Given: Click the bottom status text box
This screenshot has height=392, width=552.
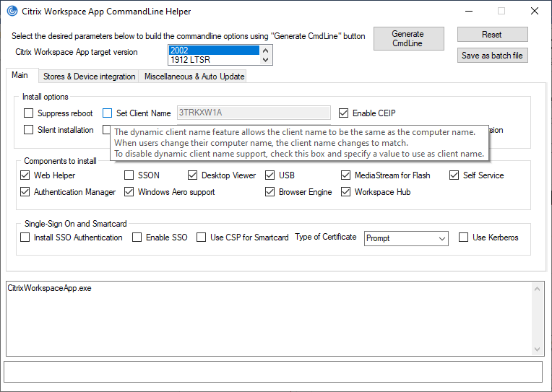Looking at the screenshot, I should pyautogui.click(x=273, y=372).
